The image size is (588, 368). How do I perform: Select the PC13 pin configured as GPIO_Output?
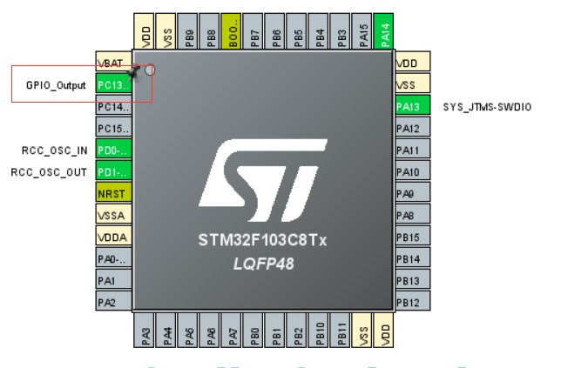click(113, 85)
